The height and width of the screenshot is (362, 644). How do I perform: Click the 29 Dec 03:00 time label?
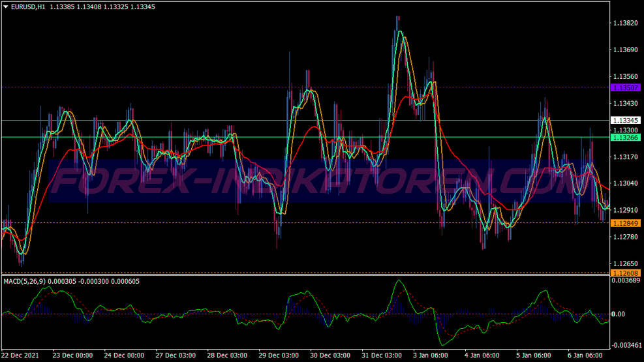pyautogui.click(x=279, y=355)
